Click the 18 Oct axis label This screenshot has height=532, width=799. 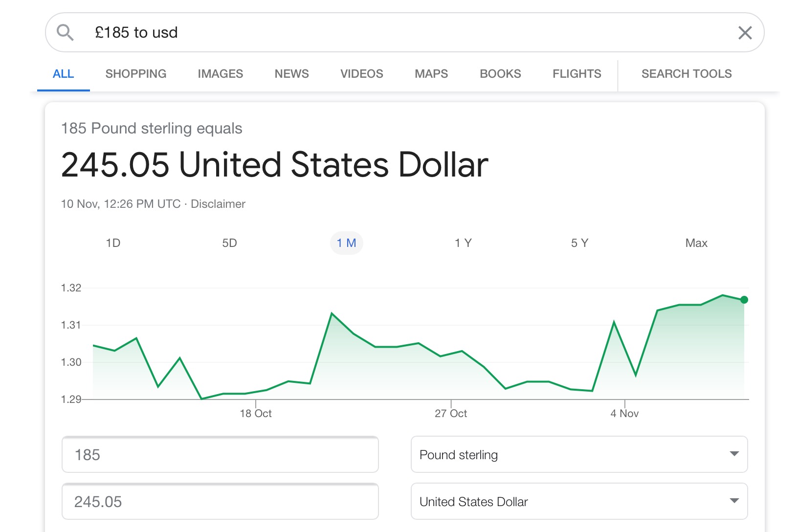pyautogui.click(x=256, y=414)
